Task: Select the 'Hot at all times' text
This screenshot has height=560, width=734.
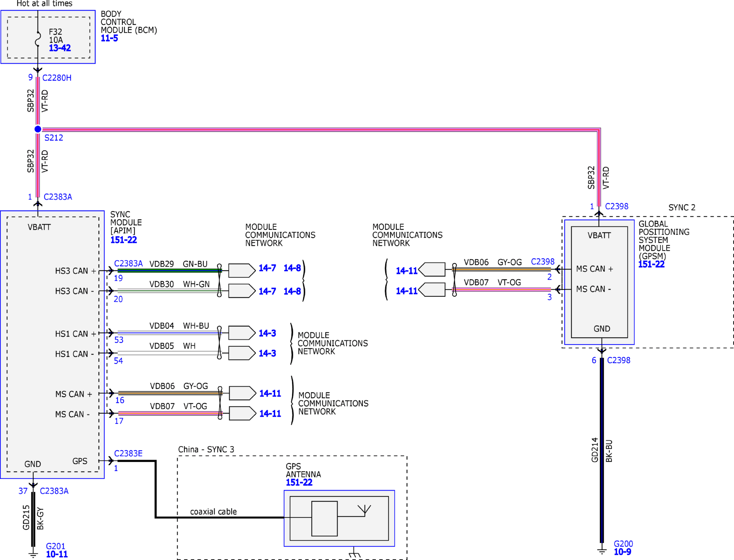Action: 44,3
